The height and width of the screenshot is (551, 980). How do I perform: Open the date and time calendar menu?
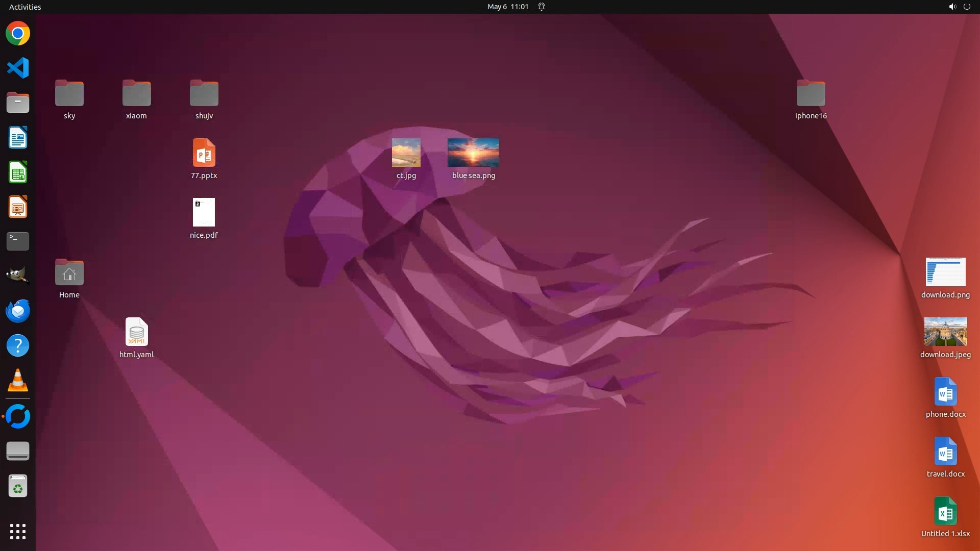pyautogui.click(x=507, y=7)
